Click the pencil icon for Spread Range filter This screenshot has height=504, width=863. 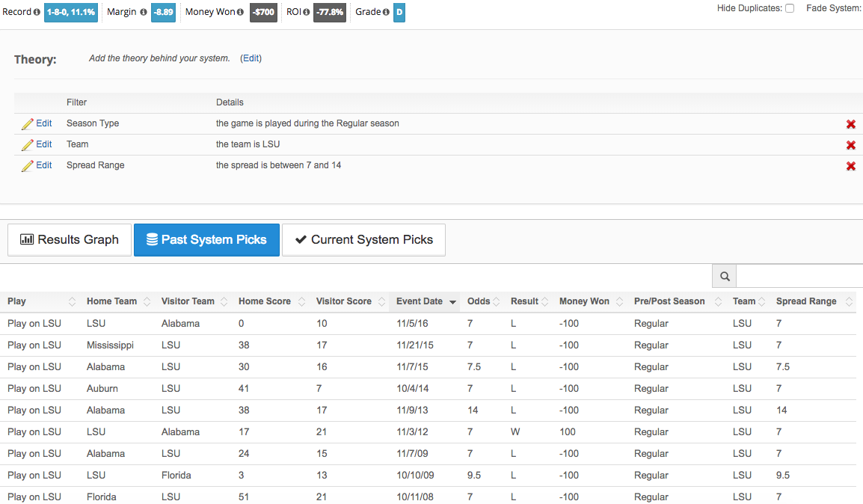[27, 166]
